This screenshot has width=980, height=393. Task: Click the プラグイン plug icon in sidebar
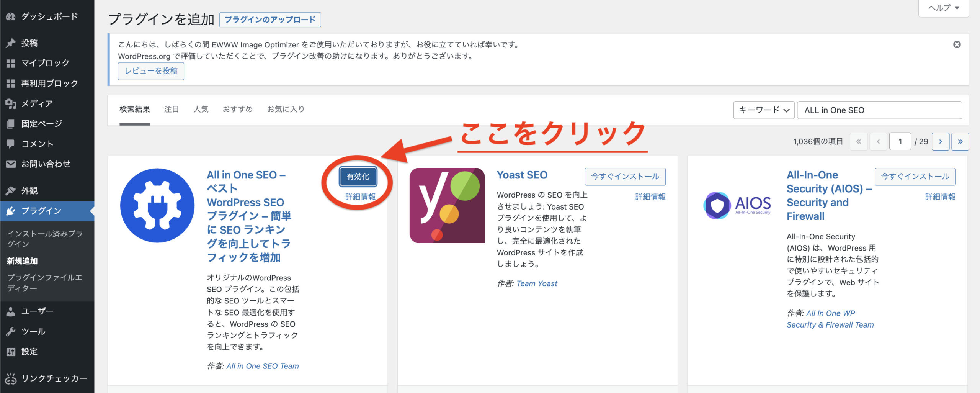pyautogui.click(x=11, y=211)
